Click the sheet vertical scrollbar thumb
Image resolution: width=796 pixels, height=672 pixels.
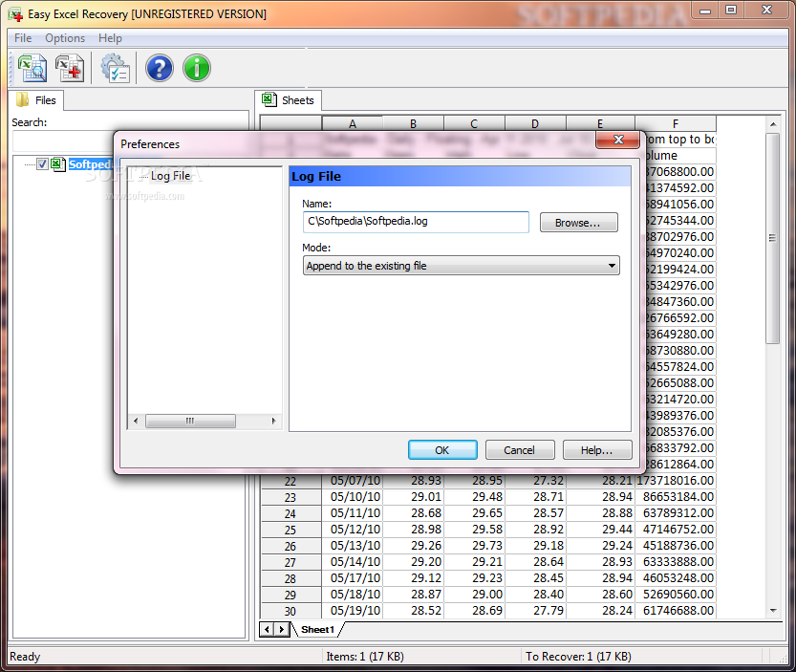[x=773, y=239]
